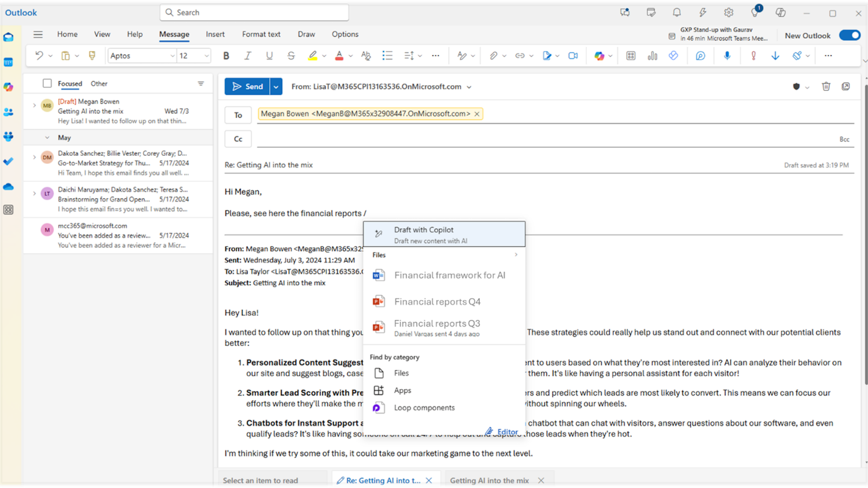Viewport: 868px width, 488px height.
Task: Click the undo icon
Action: 39,56
